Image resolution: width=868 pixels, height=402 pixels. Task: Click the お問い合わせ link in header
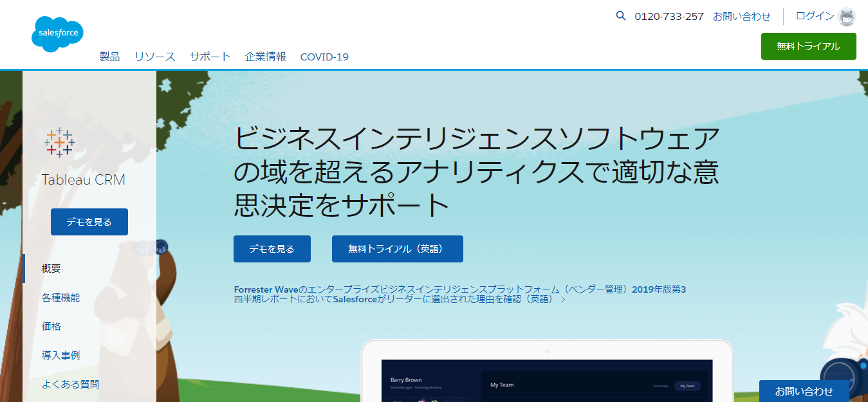[741, 17]
